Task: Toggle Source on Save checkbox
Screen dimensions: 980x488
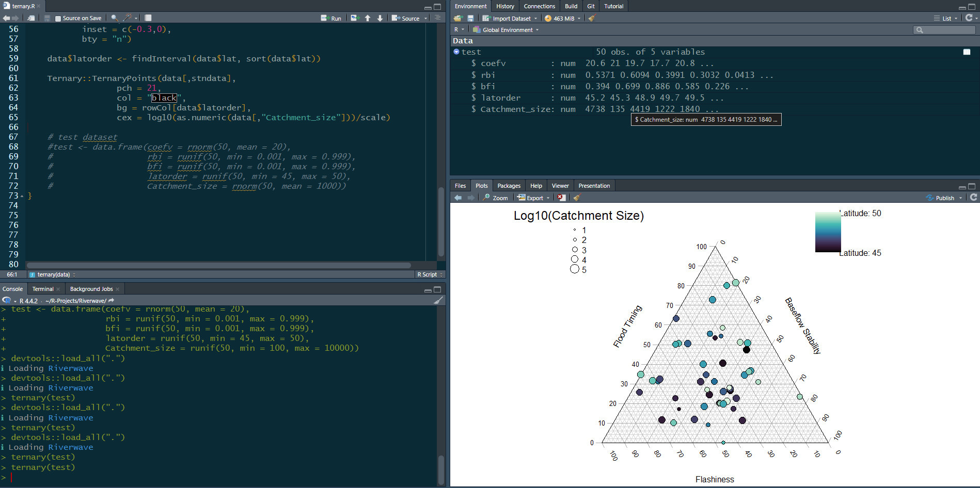Action: 58,18
